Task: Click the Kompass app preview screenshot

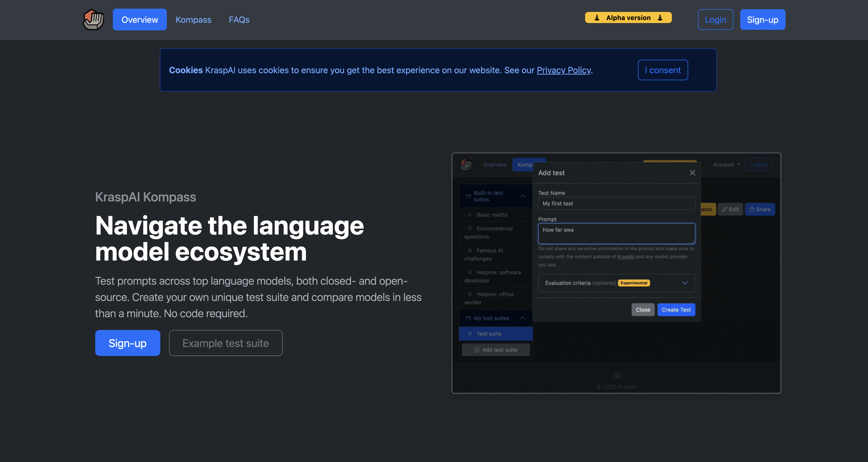Action: click(616, 273)
